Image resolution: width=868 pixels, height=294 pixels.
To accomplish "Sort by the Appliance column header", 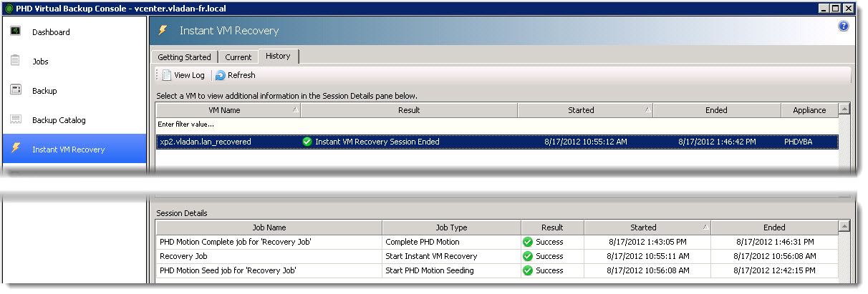I will [x=809, y=110].
